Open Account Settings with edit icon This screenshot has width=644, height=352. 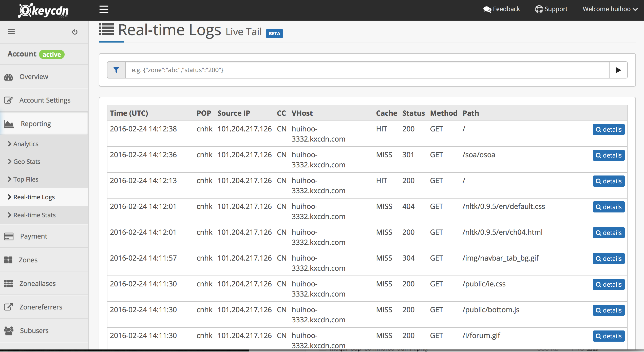(x=45, y=100)
